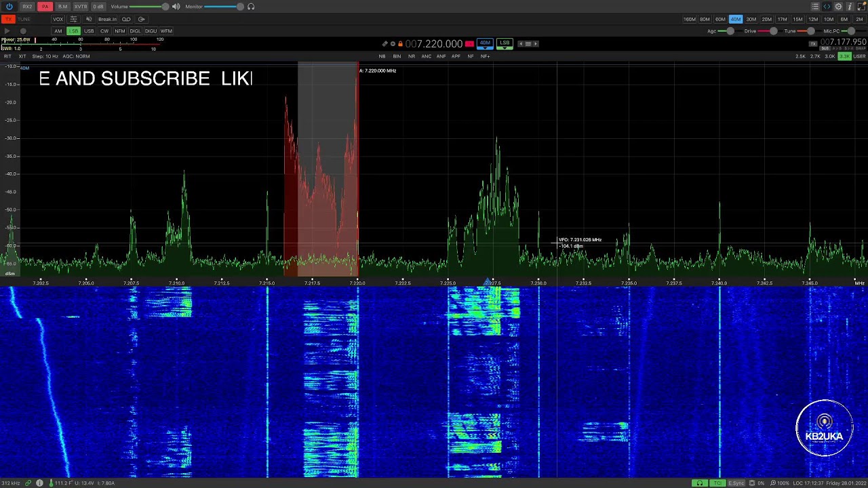This screenshot has height=488, width=868.
Task: Open the list menu icon top right
Action: [x=815, y=7]
